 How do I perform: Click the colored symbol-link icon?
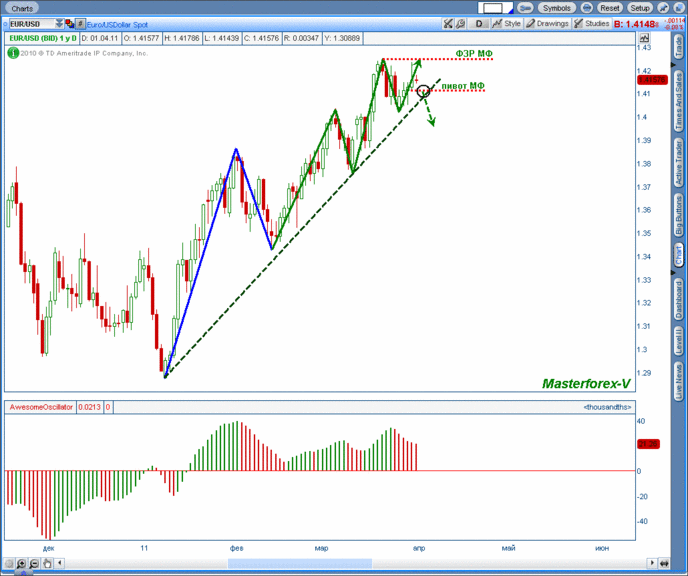[x=69, y=24]
